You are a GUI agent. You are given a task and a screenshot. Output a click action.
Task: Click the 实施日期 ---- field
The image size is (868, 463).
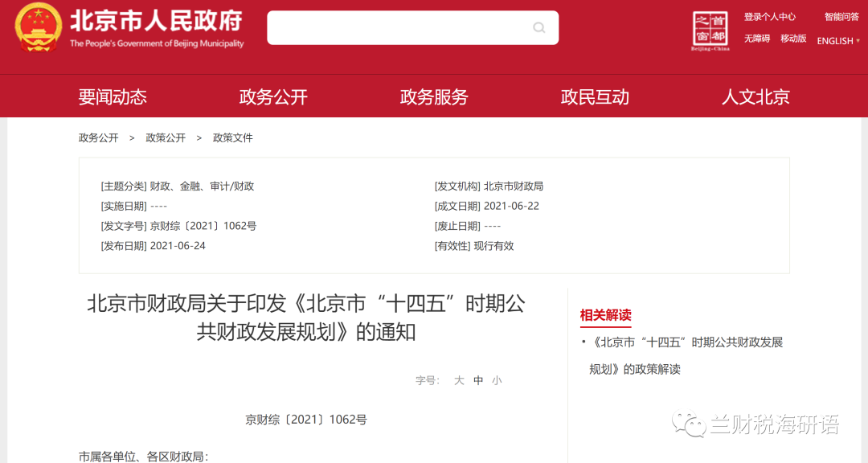[133, 206]
